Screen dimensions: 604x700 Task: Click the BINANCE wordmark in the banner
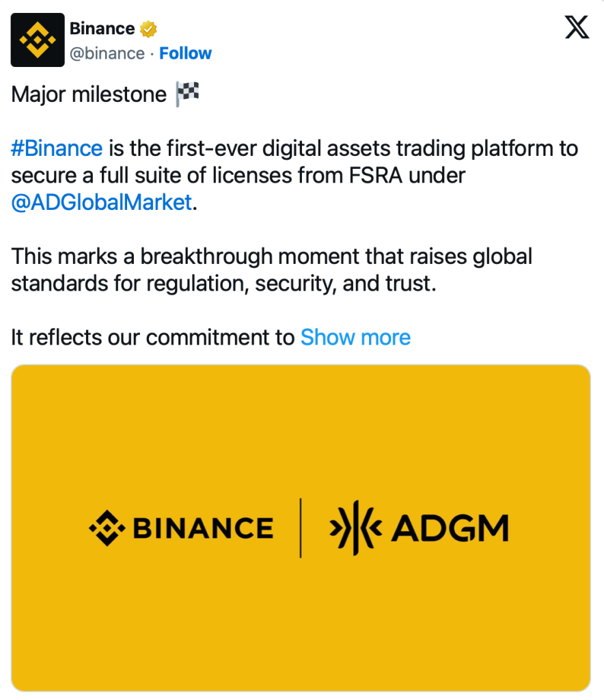pyautogui.click(x=203, y=528)
